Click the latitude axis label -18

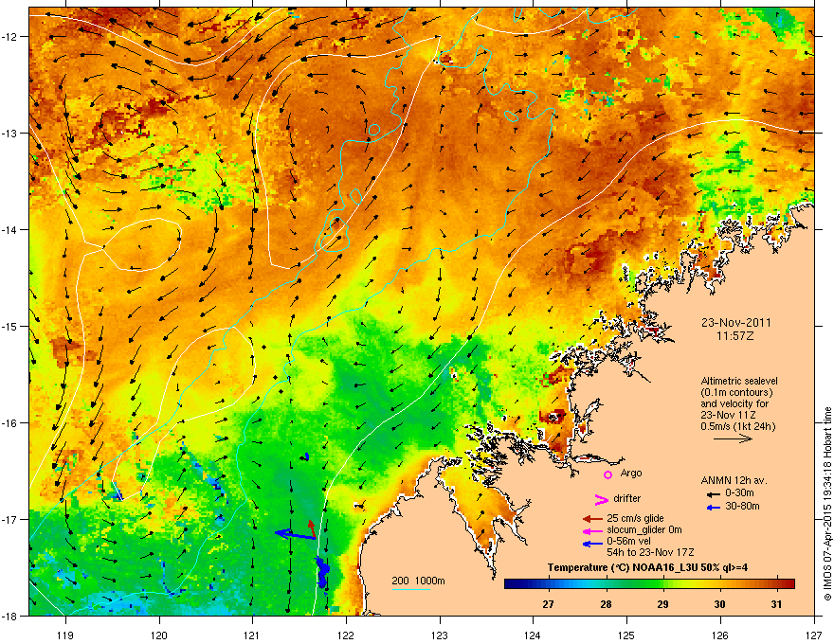9,616
